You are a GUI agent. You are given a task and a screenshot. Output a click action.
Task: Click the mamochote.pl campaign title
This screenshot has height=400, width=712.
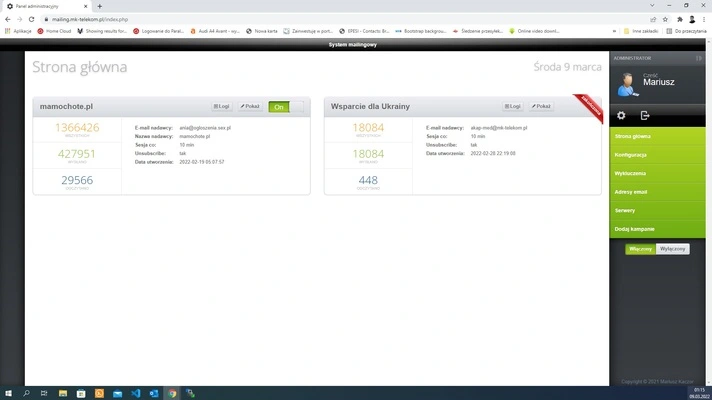(66, 106)
